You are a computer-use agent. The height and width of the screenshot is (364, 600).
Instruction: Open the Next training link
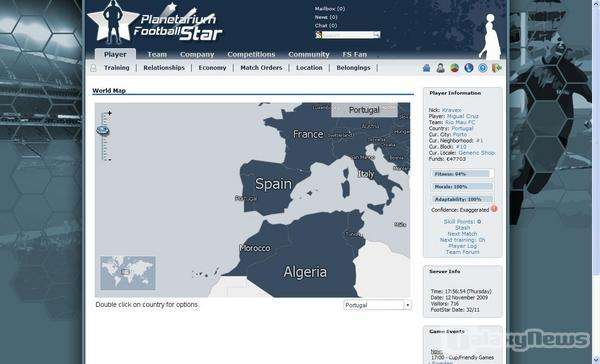tap(462, 240)
